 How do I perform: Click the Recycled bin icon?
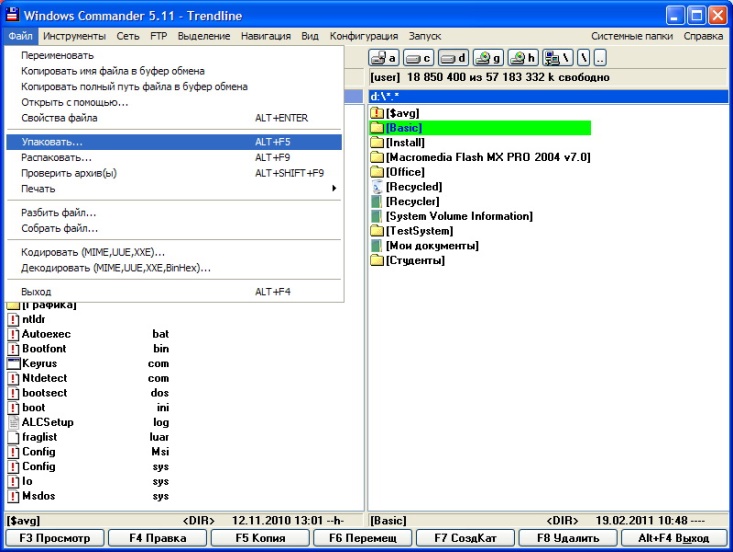(377, 186)
